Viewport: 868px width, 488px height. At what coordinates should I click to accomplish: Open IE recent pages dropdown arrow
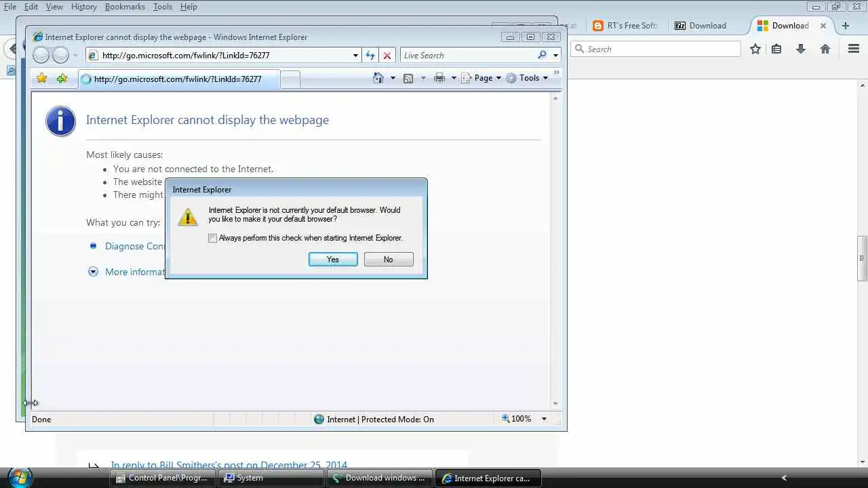coord(75,56)
